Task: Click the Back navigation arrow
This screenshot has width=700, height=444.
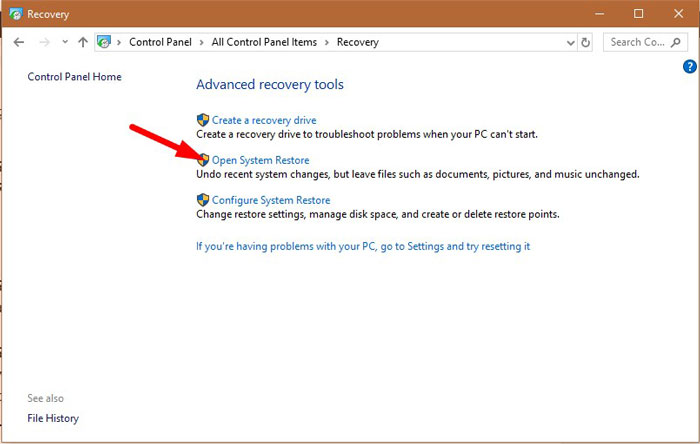Action: tap(19, 42)
